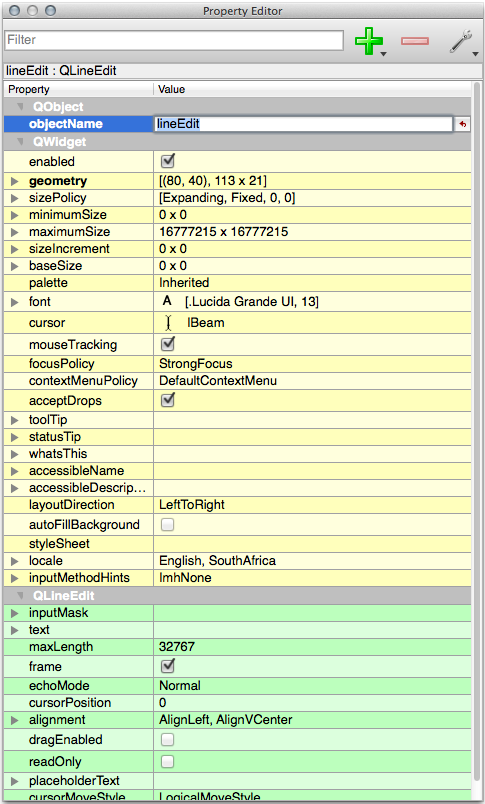Uncheck the enabled checkbox
This screenshot has height=804, width=485.
point(168,161)
